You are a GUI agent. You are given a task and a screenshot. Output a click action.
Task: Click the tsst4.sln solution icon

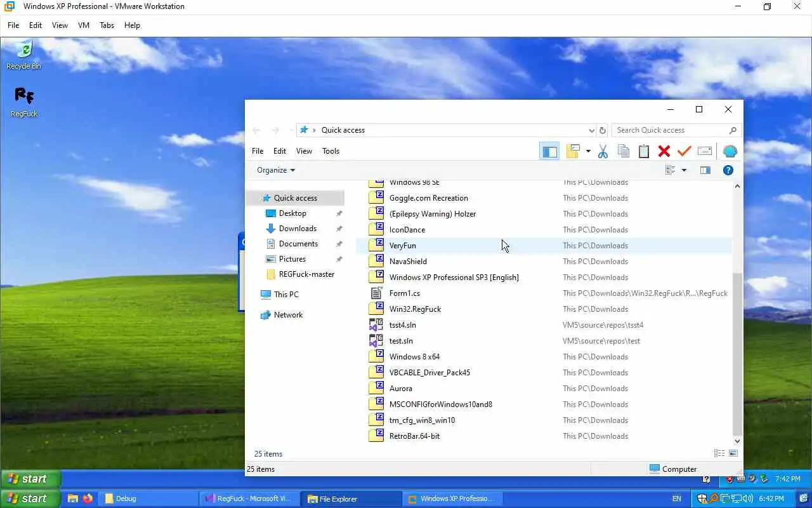click(376, 324)
